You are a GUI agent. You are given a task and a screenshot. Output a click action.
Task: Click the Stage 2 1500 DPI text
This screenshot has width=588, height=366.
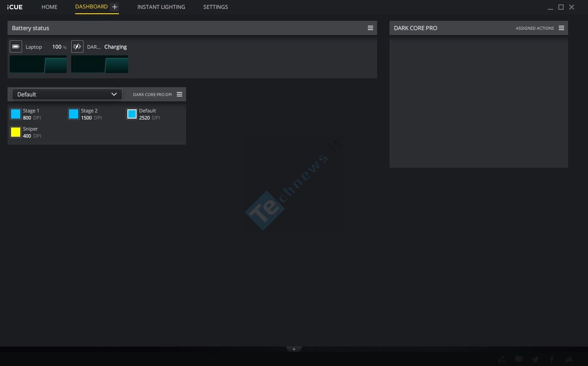[x=92, y=114]
